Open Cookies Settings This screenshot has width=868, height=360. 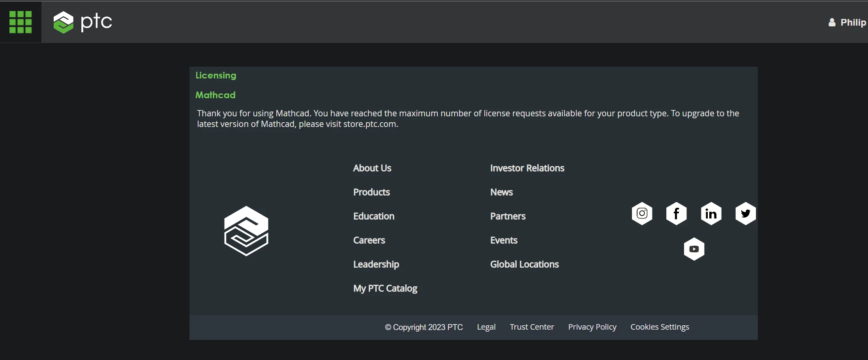tap(660, 327)
